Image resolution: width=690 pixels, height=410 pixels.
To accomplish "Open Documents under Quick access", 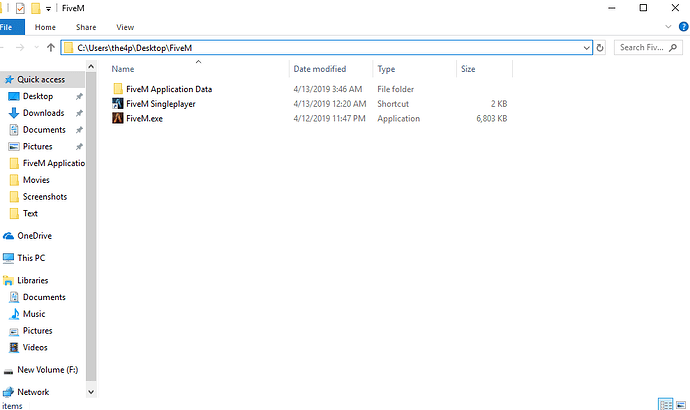I will coord(44,130).
